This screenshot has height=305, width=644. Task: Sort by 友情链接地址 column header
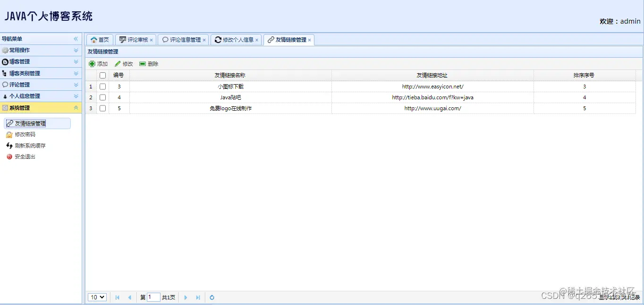click(432, 75)
